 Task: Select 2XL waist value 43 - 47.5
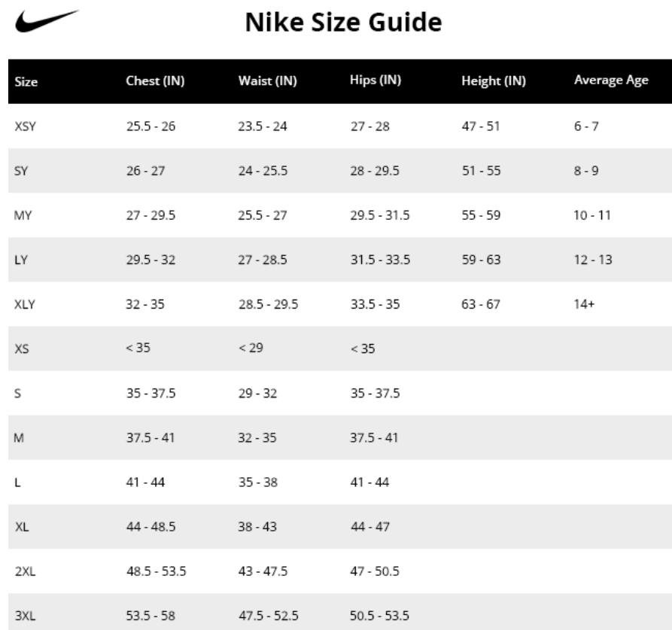263,571
